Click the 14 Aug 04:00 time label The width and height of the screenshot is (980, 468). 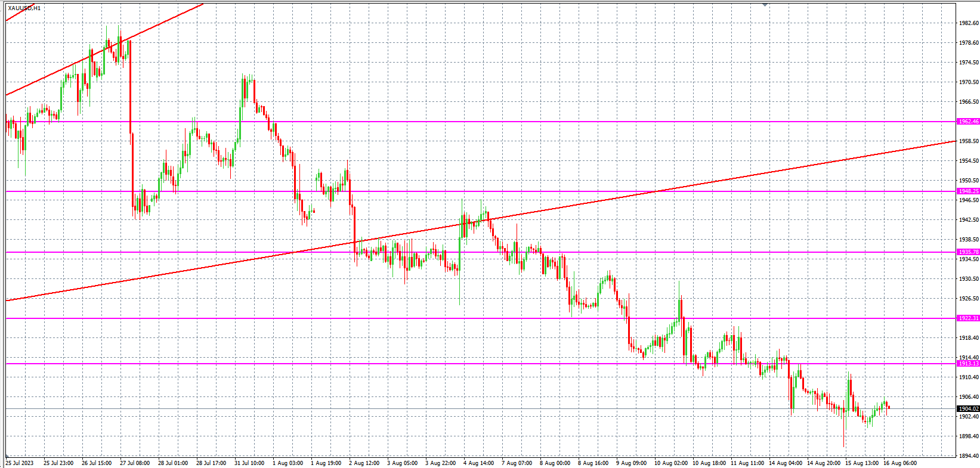(x=785, y=463)
